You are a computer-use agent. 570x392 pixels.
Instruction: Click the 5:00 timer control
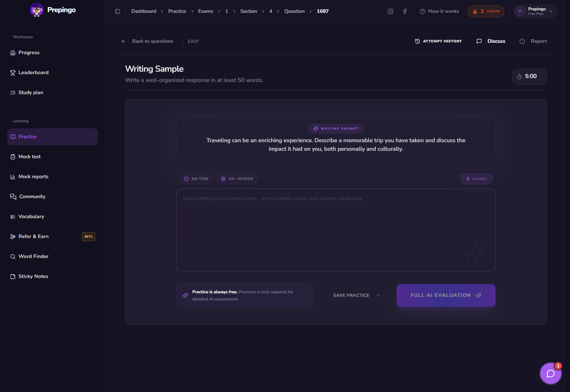(529, 77)
